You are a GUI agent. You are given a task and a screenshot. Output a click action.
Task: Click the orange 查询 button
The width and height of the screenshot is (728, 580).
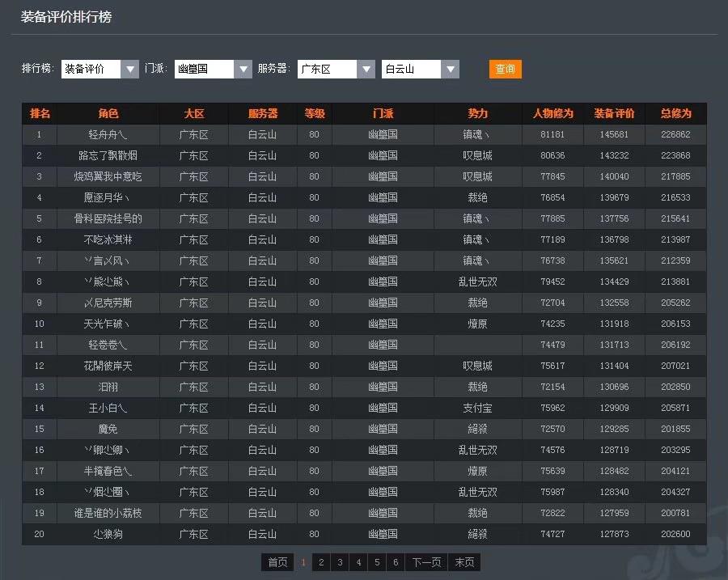coord(505,70)
